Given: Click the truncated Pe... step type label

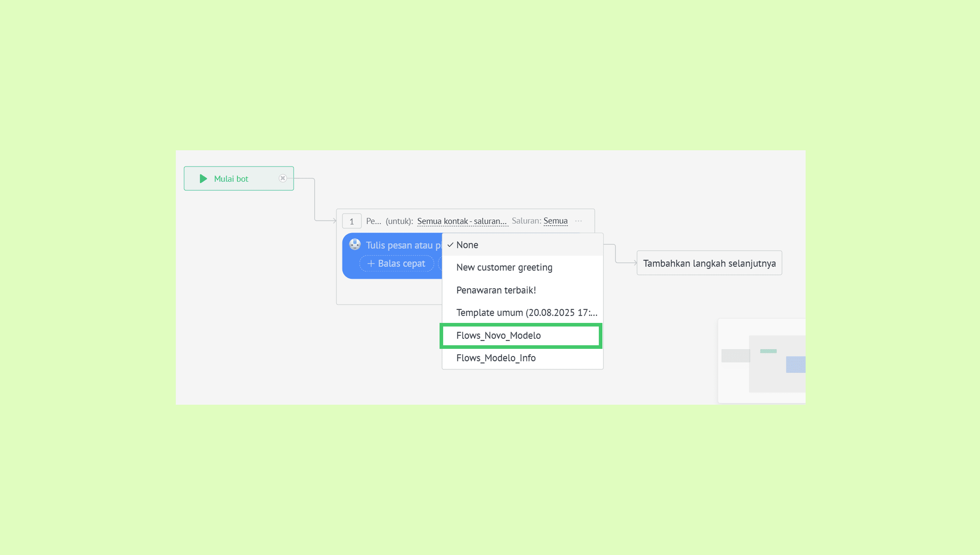Looking at the screenshot, I should [x=373, y=221].
